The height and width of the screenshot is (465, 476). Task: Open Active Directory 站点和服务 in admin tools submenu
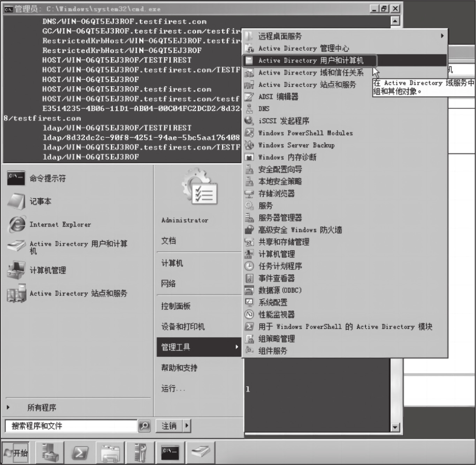[x=307, y=85]
